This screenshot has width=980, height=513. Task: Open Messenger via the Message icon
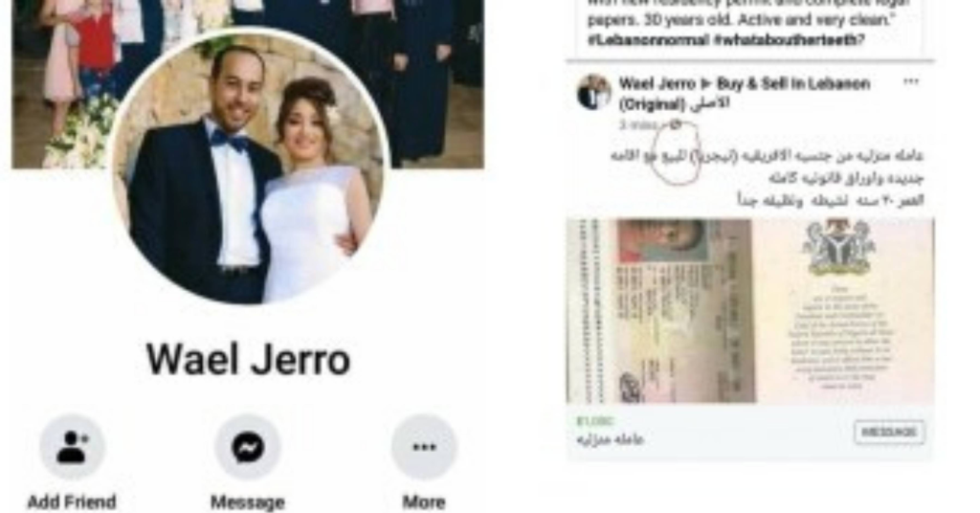pyautogui.click(x=248, y=447)
